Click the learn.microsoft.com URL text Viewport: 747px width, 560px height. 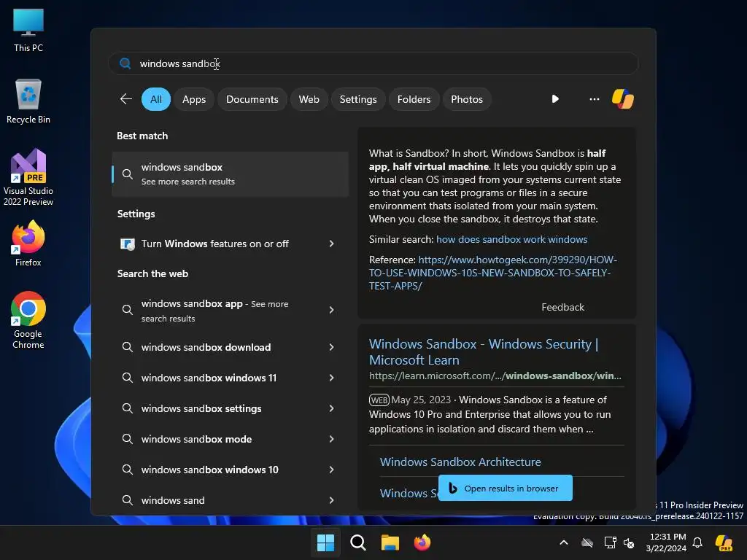click(x=495, y=376)
